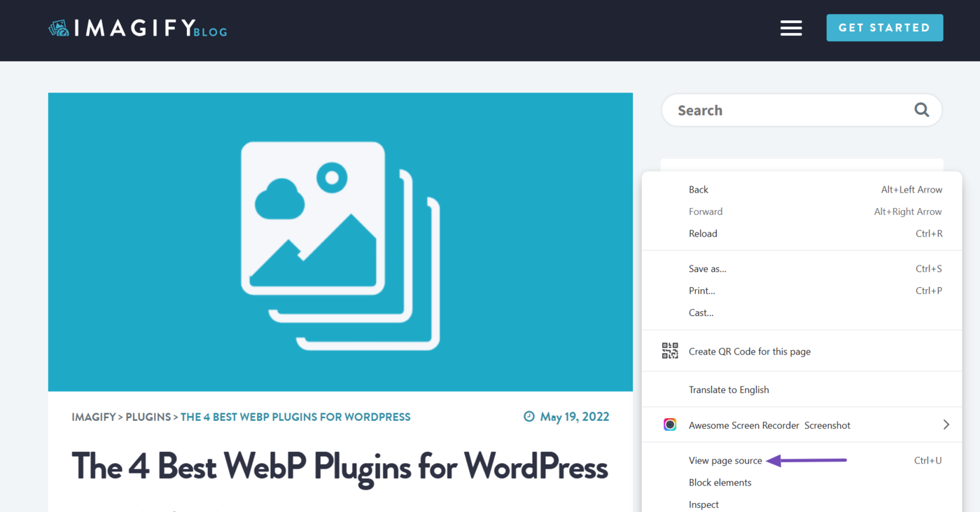Image resolution: width=980 pixels, height=512 pixels.
Task: Expand the Awesome Screen Recorder submenu arrow
Action: coord(946,424)
